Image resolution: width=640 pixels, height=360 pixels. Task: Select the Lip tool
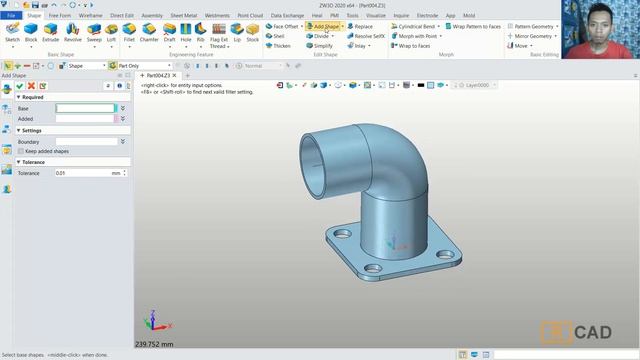coord(237,32)
